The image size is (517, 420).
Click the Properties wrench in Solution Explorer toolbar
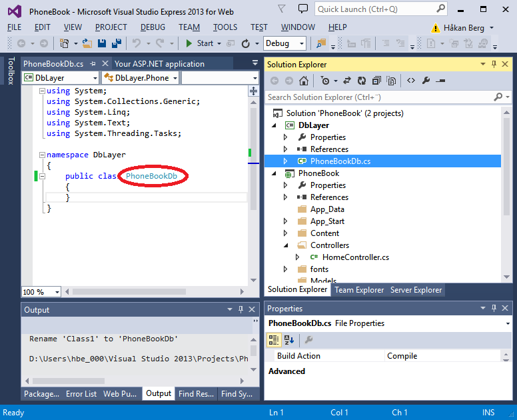[x=426, y=81]
